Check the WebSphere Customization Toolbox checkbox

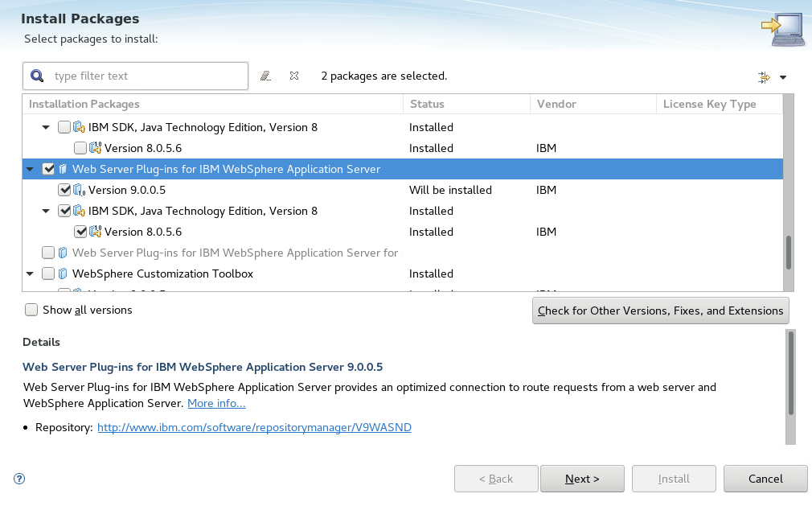[48, 274]
